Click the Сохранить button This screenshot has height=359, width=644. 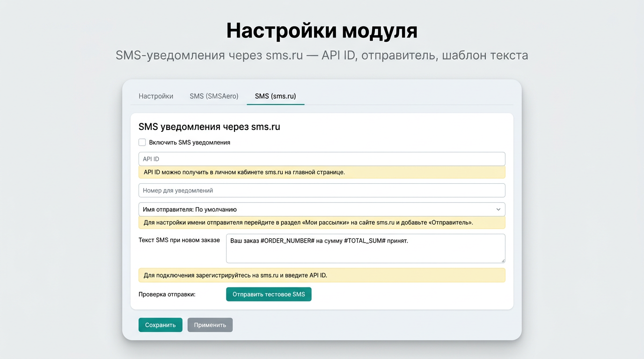pos(161,325)
